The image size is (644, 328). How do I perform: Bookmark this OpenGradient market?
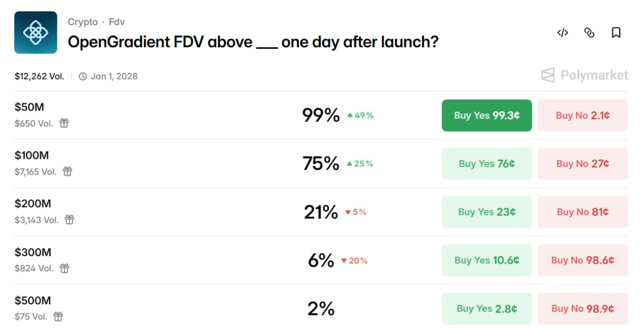click(x=616, y=33)
